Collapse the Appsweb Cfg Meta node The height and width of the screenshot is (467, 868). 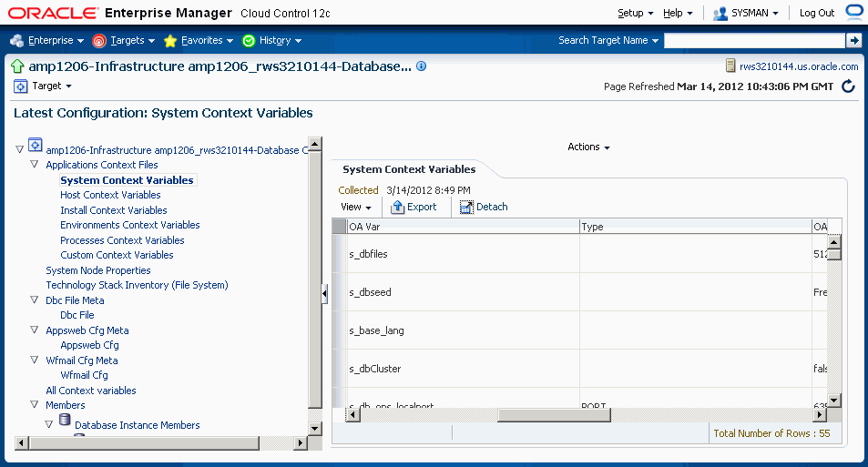pos(35,330)
